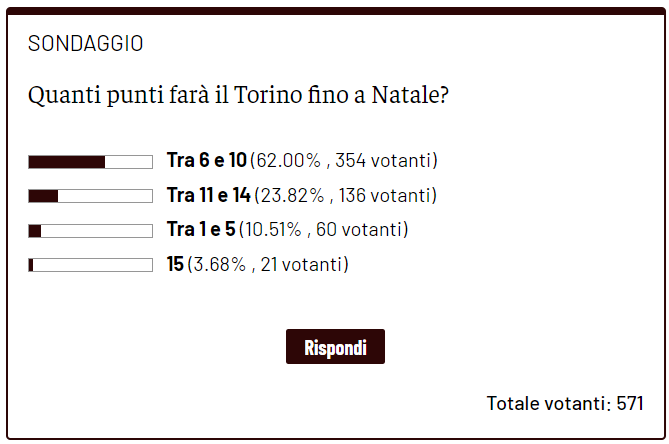Click the poll question about Torino points

[x=238, y=97]
